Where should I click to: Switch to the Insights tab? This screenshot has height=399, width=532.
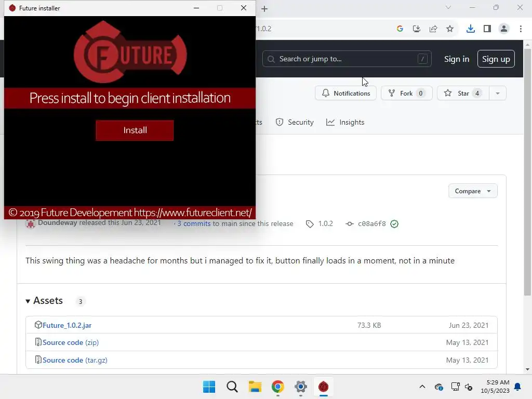click(x=345, y=122)
